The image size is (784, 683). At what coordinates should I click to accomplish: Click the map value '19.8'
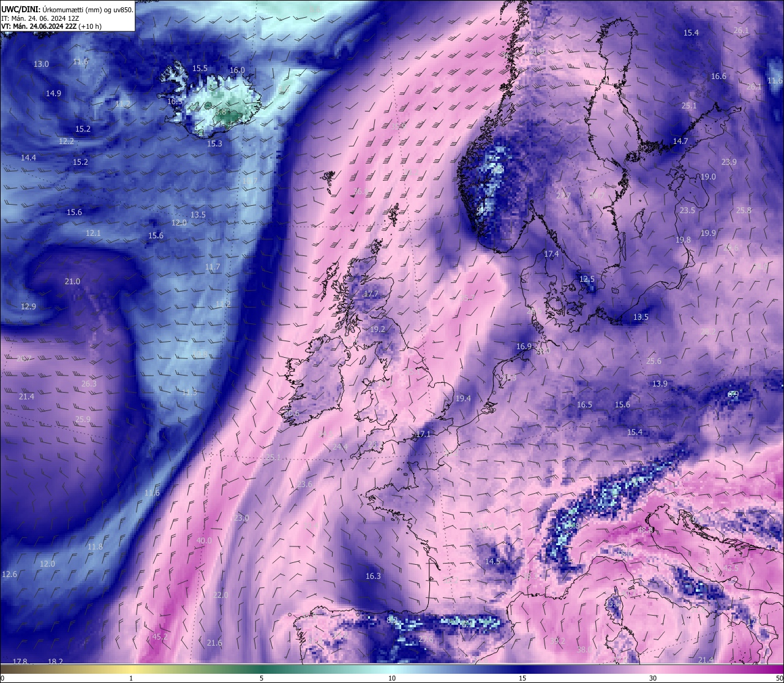click(x=683, y=240)
